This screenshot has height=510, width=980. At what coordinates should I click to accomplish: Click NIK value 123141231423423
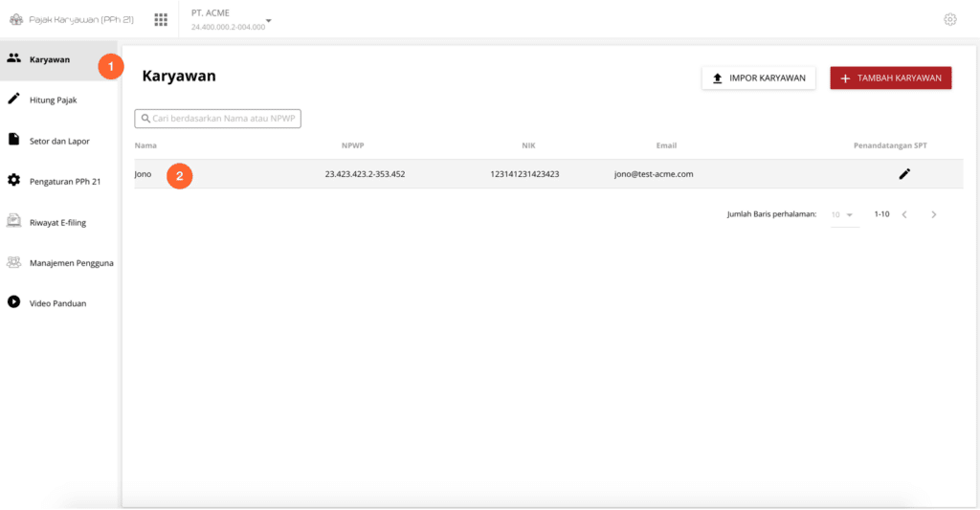[525, 174]
